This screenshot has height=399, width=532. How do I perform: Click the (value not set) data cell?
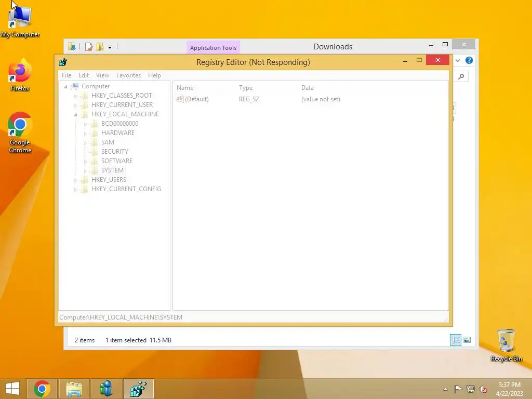click(x=321, y=99)
